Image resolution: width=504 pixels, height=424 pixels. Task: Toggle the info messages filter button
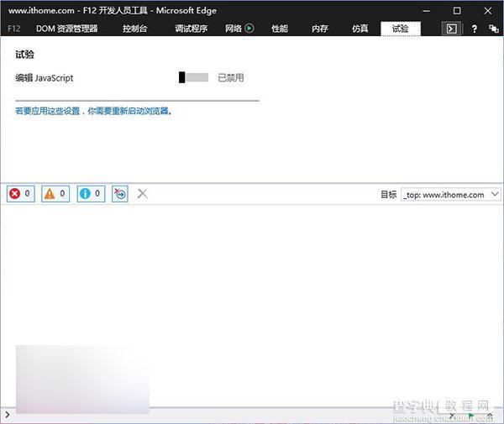[91, 193]
